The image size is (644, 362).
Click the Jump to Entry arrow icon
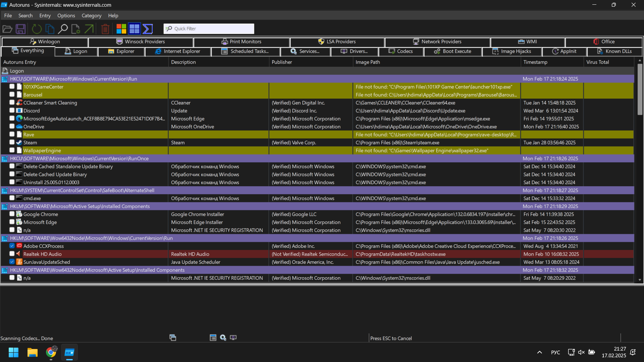89,29
